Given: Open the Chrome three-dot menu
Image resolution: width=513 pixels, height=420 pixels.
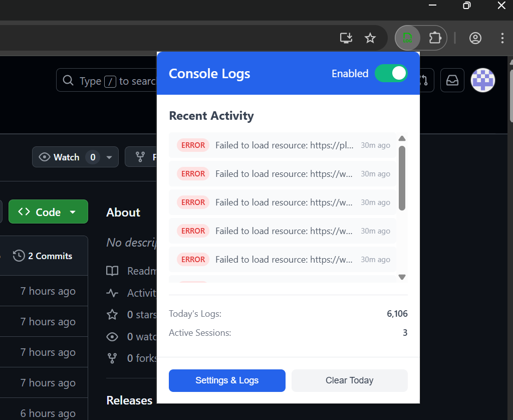Looking at the screenshot, I should 502,38.
